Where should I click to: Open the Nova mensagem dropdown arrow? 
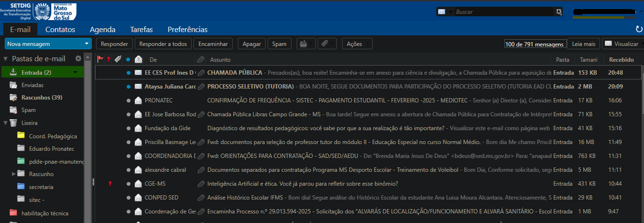(x=86, y=44)
